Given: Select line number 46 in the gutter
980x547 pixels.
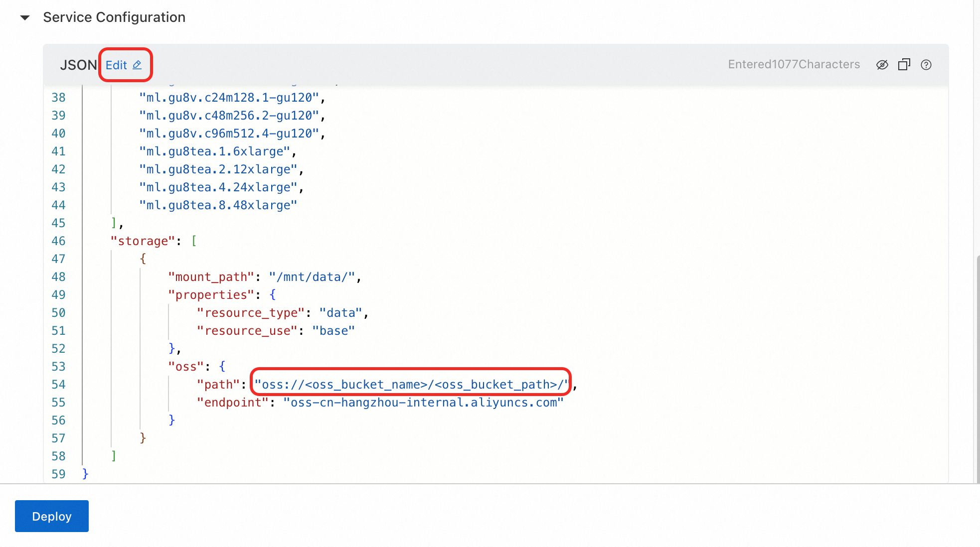Looking at the screenshot, I should click(x=58, y=241).
